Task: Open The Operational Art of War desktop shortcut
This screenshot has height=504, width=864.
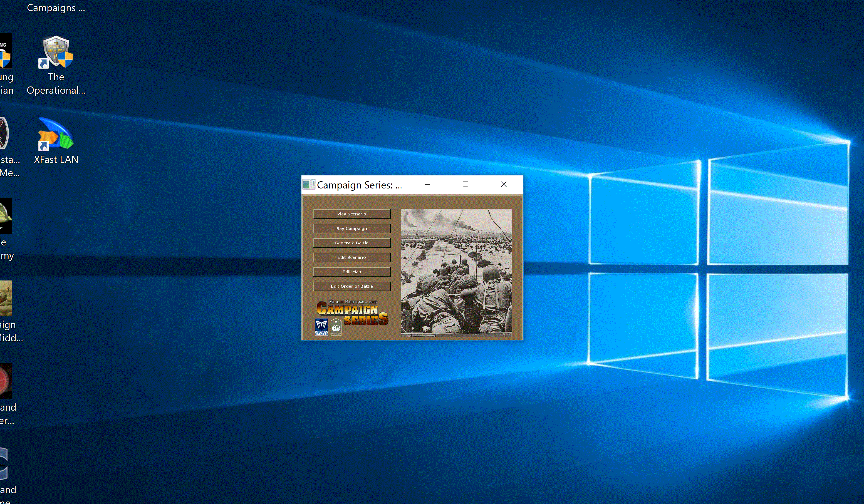Action: 56,52
